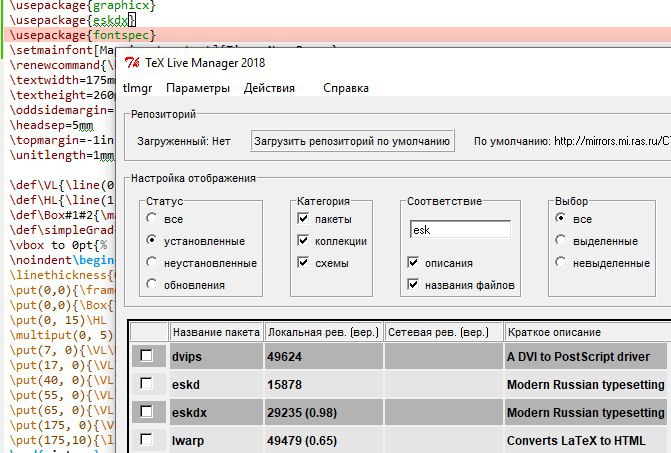This screenshot has width=671, height=453.
Task: Select the 'выделенные' selection radio button
Action: click(x=561, y=240)
